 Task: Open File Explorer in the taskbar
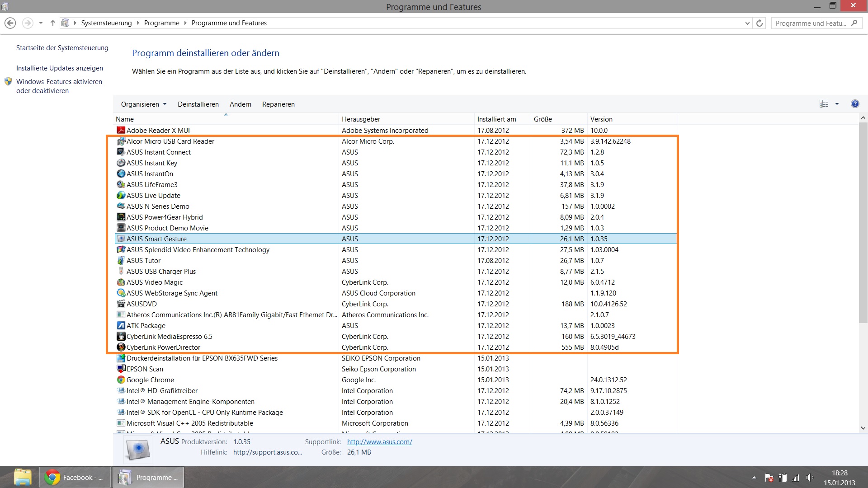coord(22,477)
